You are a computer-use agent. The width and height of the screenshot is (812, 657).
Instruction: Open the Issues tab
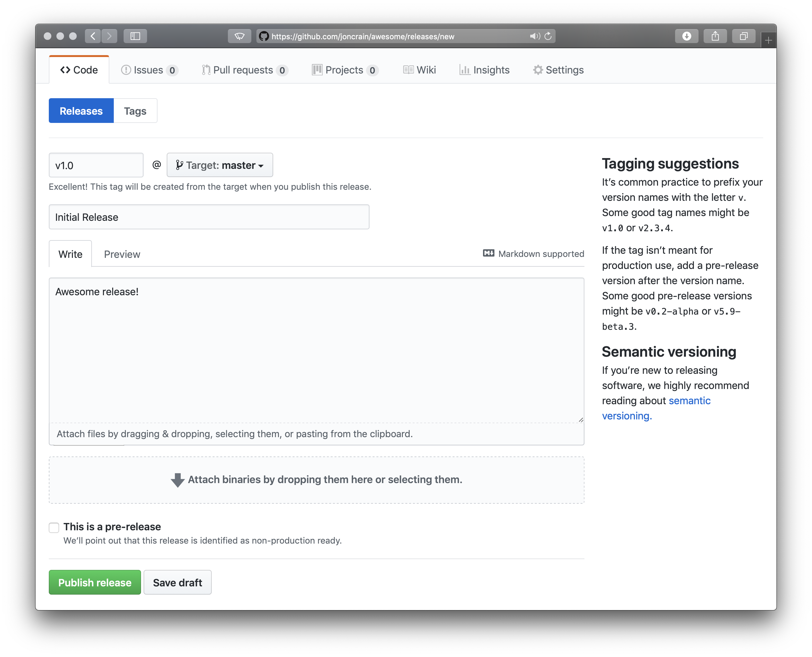tap(148, 70)
